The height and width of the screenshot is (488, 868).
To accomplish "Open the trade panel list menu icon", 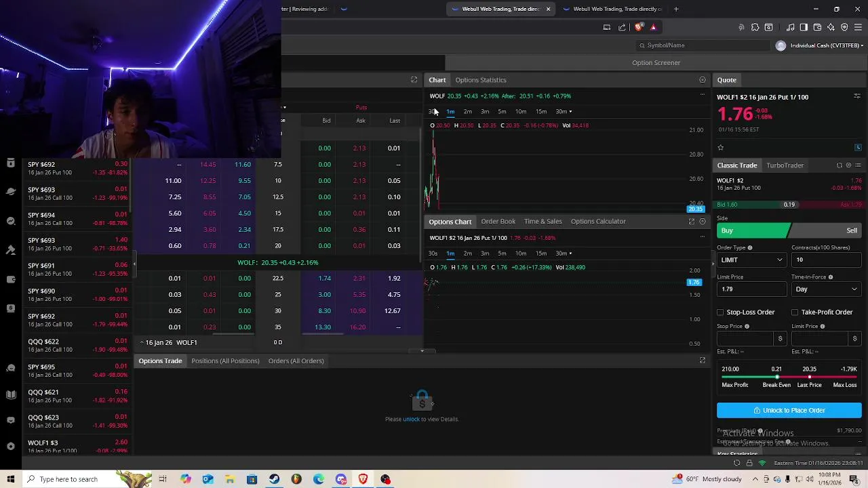I will [858, 165].
